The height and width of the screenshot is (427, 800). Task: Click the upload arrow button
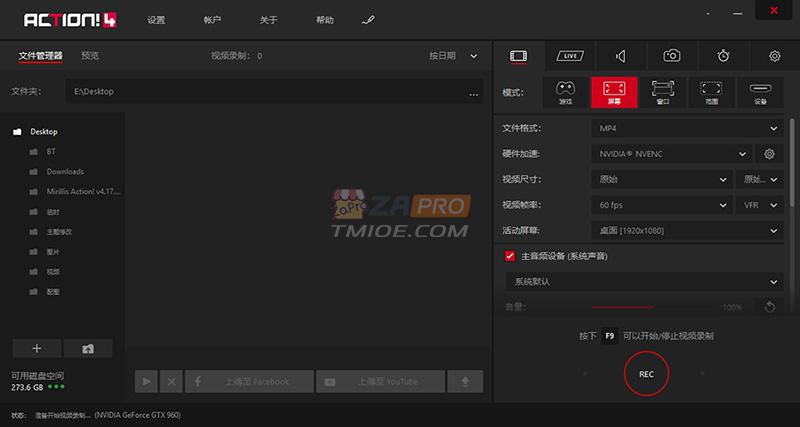tap(465, 382)
